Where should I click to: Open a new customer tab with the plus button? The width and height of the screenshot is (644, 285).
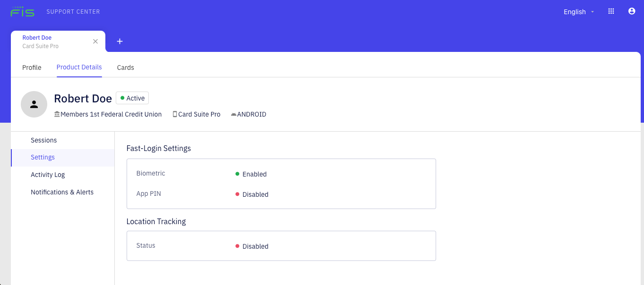[x=120, y=41]
